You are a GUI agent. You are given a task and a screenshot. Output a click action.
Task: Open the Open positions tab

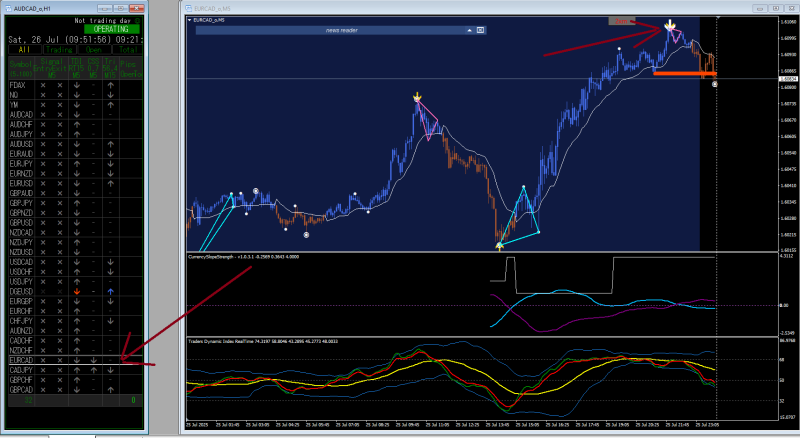coord(94,49)
